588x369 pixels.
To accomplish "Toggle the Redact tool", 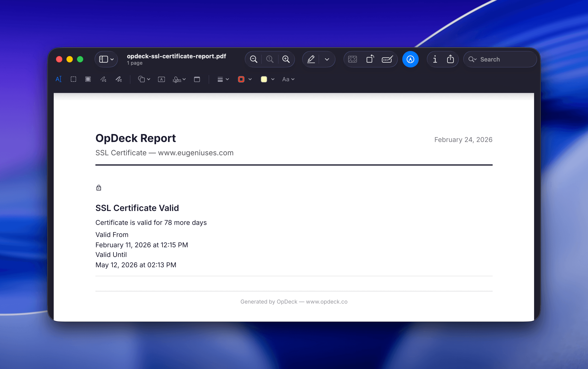I will tap(352, 59).
